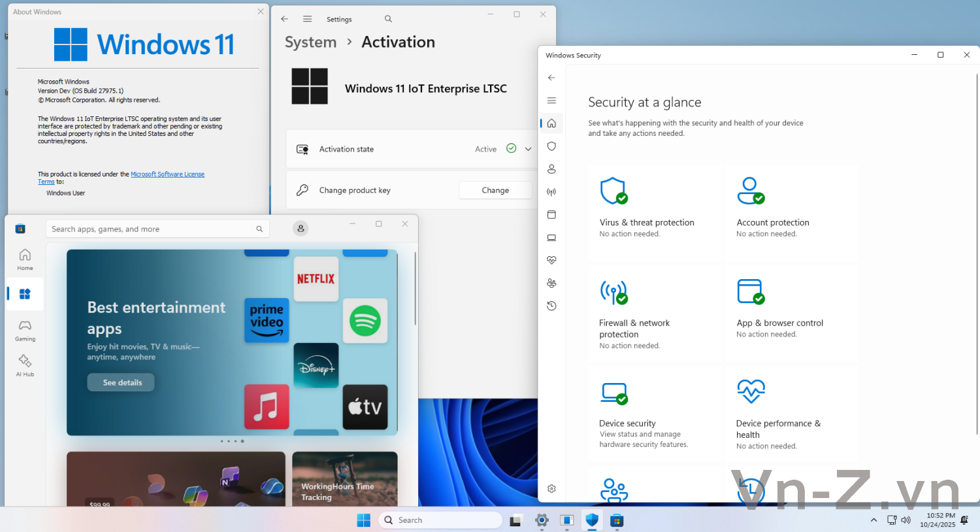Open Device performance & health heart icon in sidebar
The image size is (980, 532).
tap(551, 260)
